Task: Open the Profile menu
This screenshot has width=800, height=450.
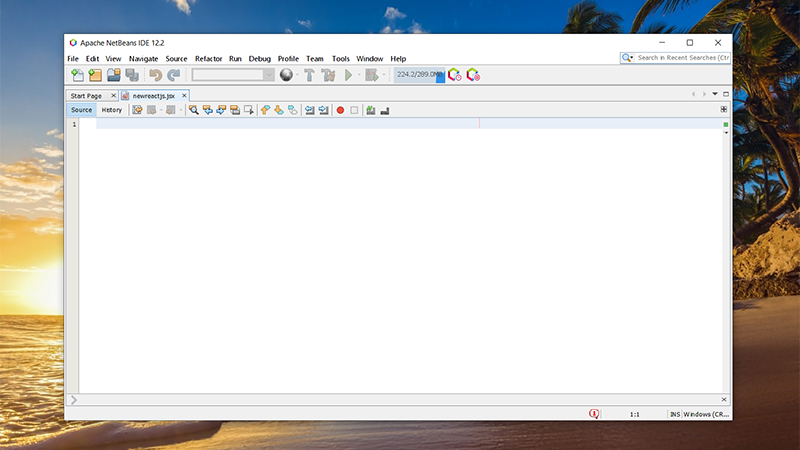Action: pyautogui.click(x=288, y=59)
